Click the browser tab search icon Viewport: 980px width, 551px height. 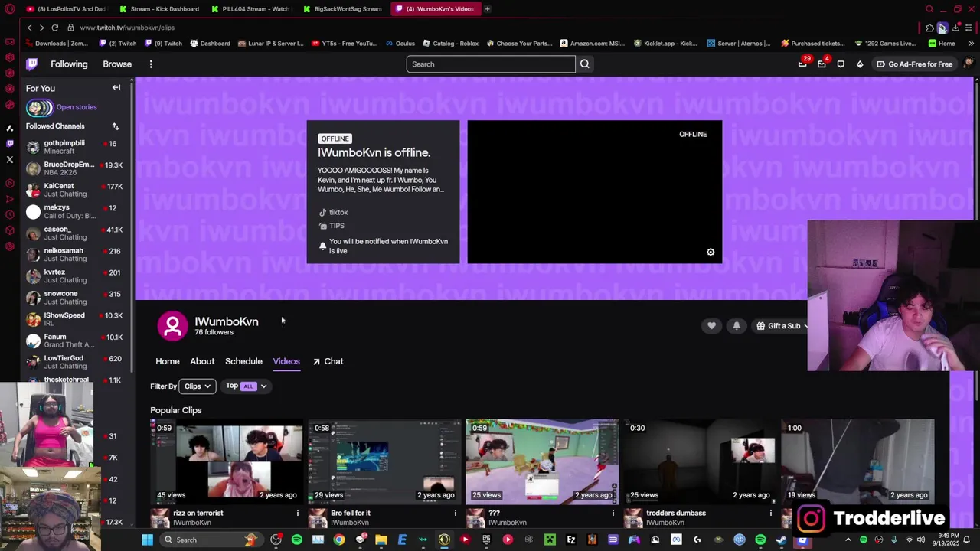(x=929, y=9)
